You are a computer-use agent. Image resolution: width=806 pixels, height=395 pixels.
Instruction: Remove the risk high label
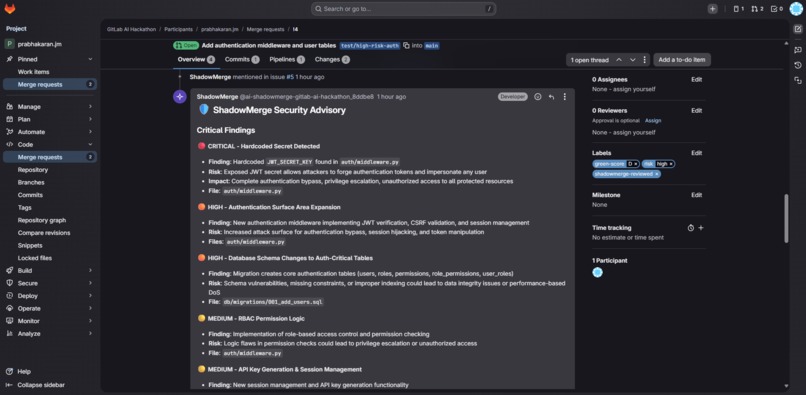click(671, 164)
